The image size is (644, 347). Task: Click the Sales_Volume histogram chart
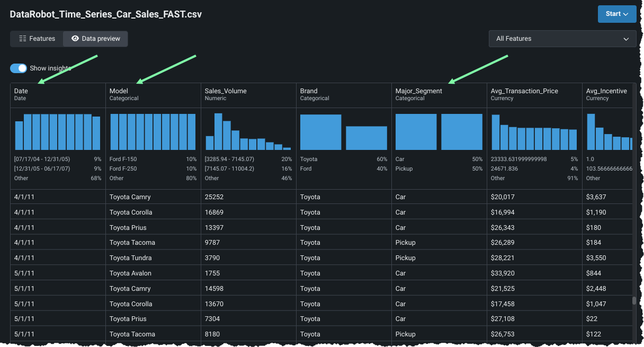pyautogui.click(x=248, y=132)
